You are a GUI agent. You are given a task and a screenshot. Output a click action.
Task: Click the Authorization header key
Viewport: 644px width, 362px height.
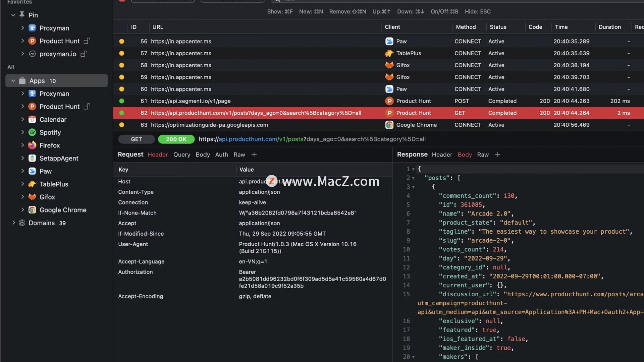135,272
